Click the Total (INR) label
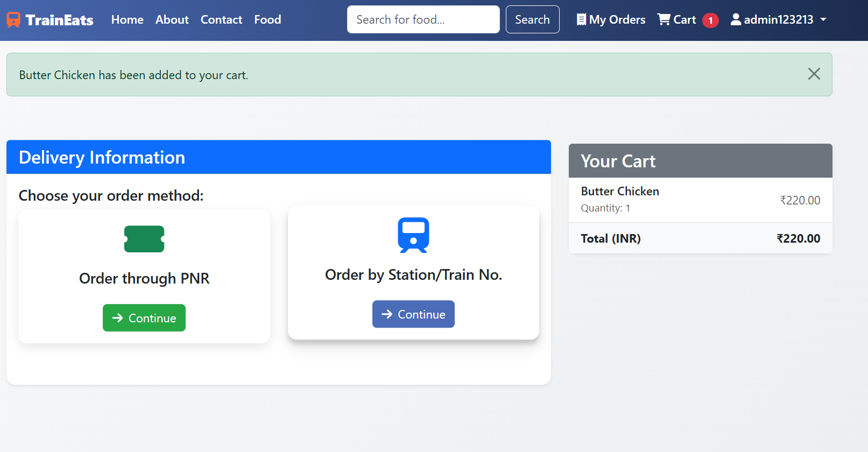868x452 pixels. pyautogui.click(x=611, y=238)
